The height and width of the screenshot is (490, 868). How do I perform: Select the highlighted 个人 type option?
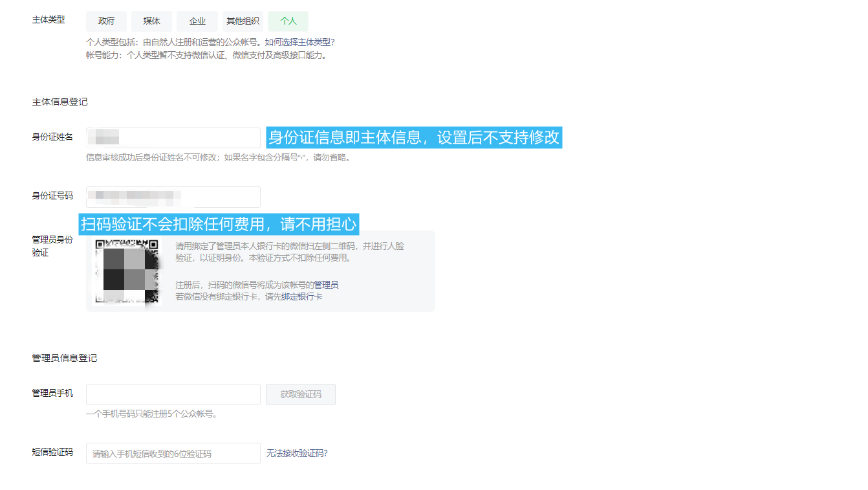click(x=288, y=21)
